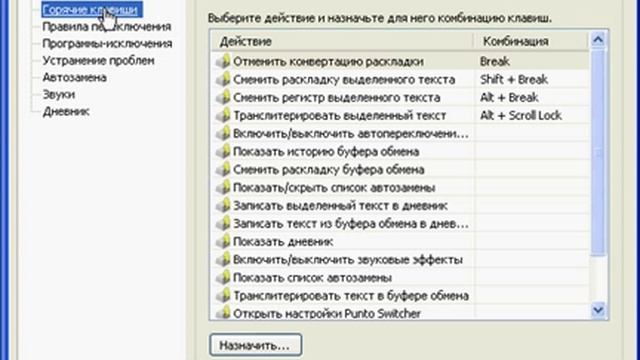
Task: Open Автозамена settings section
Action: 74,78
